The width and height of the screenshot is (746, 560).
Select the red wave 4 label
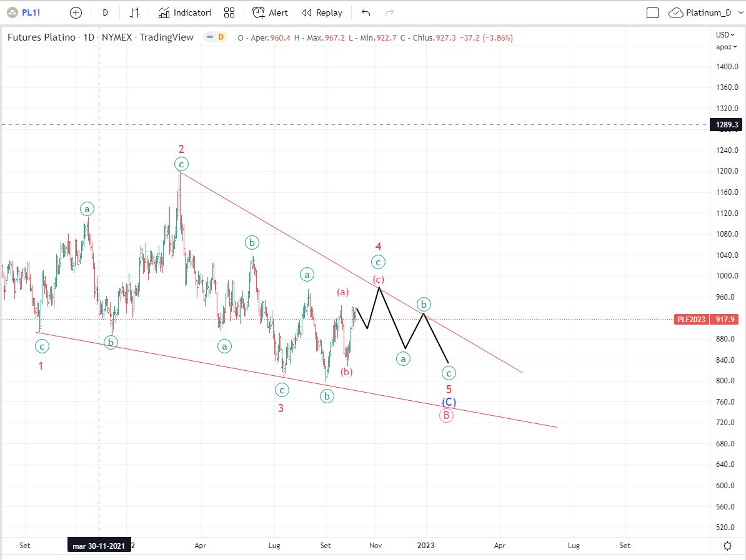tap(378, 246)
